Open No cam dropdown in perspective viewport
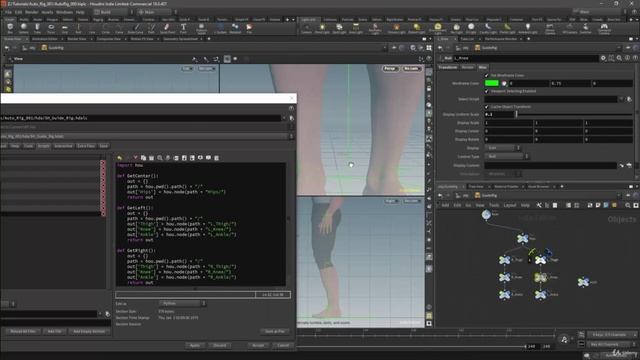640x360 pixels. coord(411,69)
